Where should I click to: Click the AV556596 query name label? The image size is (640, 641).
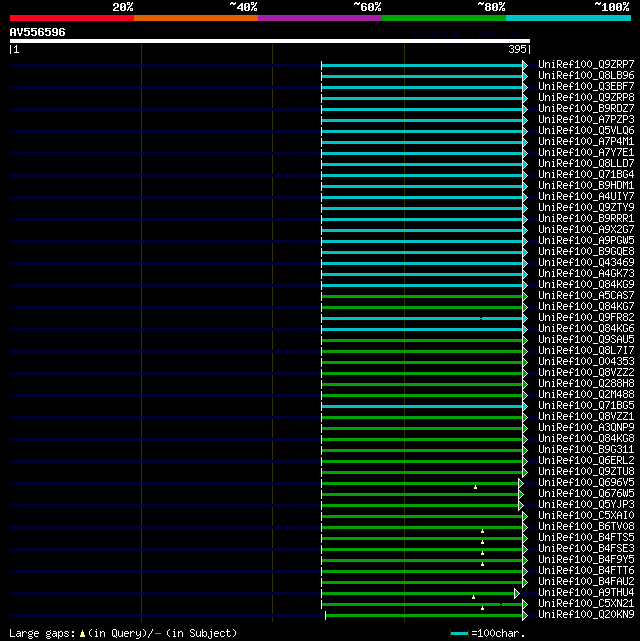[x=38, y=32]
